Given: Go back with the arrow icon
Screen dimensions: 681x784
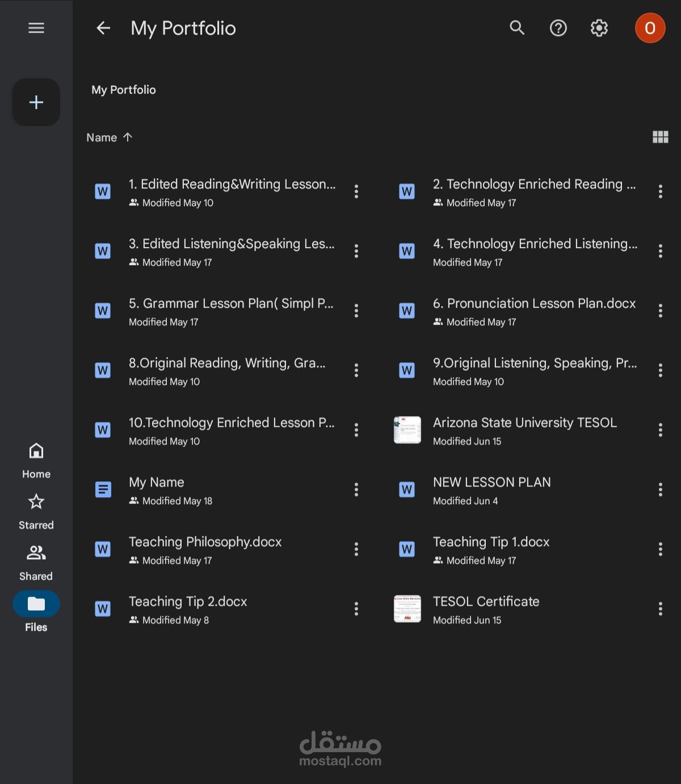Looking at the screenshot, I should [x=103, y=28].
